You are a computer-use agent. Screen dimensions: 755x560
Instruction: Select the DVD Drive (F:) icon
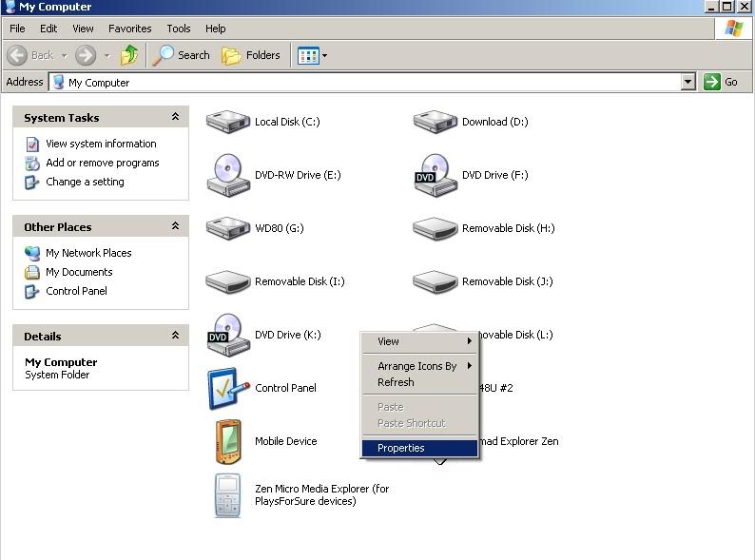436,175
